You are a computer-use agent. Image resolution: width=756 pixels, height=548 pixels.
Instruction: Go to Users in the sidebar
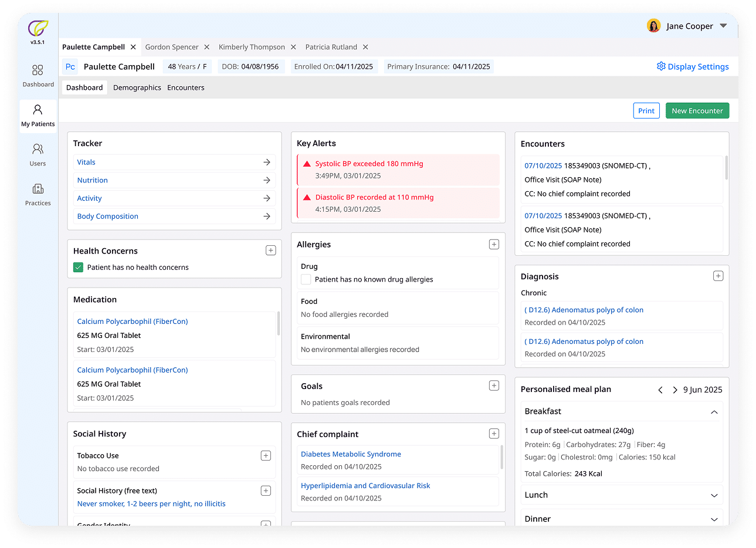(x=38, y=150)
